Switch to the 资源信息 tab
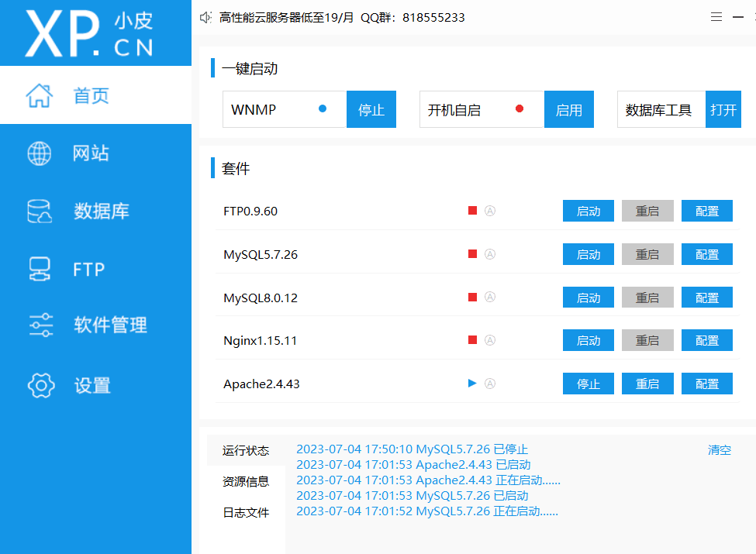The height and width of the screenshot is (554, 756). pos(246,481)
